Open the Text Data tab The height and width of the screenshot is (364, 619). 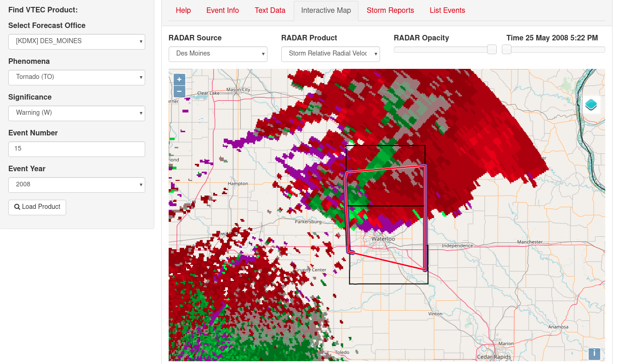point(270,11)
